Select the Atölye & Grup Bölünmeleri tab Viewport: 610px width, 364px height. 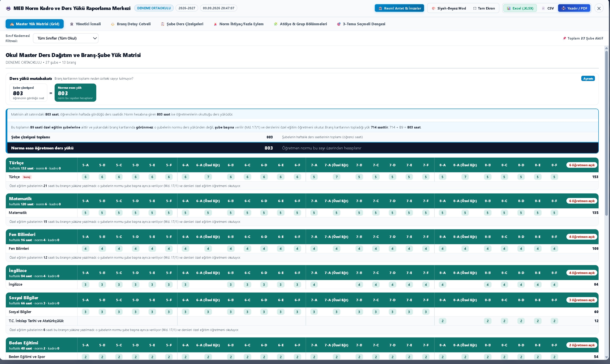point(300,24)
